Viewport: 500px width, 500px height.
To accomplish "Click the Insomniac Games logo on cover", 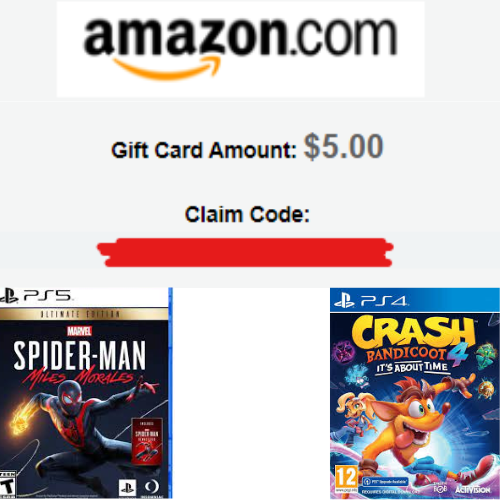I will [x=152, y=487].
